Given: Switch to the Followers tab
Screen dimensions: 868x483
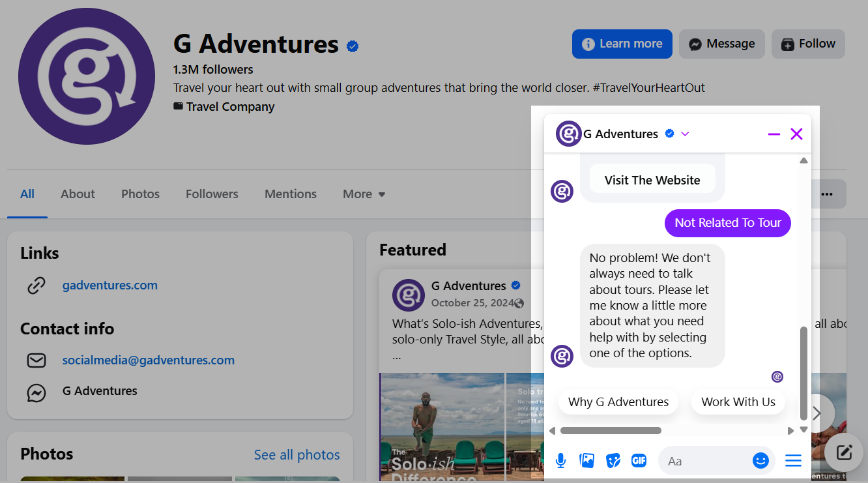Looking at the screenshot, I should [x=212, y=194].
